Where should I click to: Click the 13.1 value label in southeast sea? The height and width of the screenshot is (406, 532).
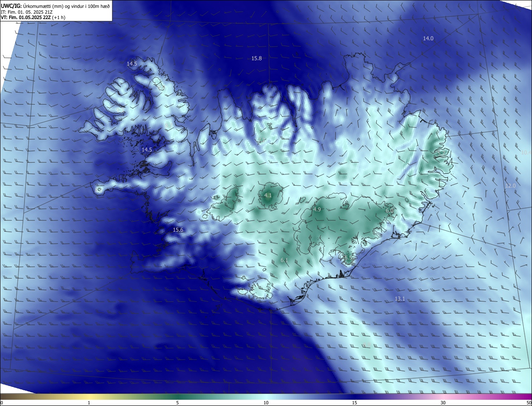pos(399,298)
